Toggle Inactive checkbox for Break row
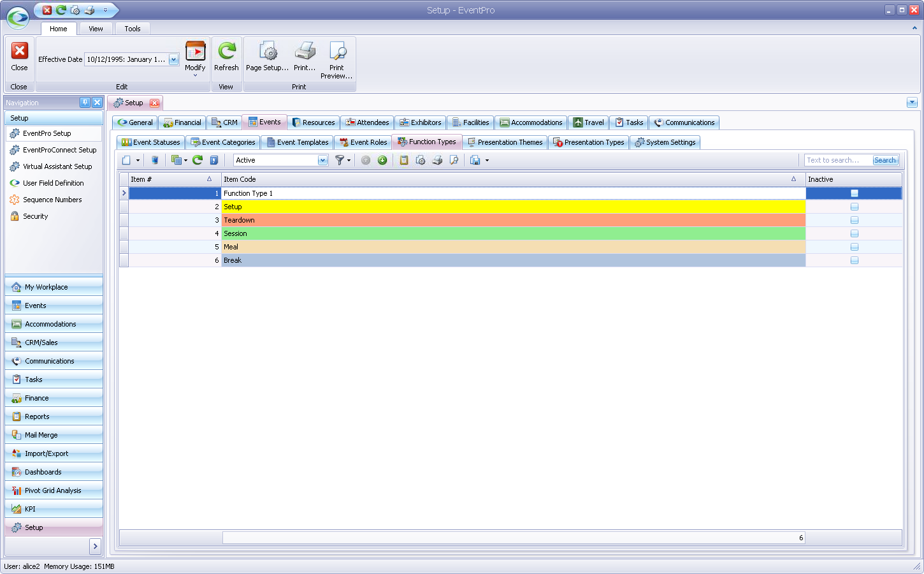The image size is (924, 574). click(855, 260)
